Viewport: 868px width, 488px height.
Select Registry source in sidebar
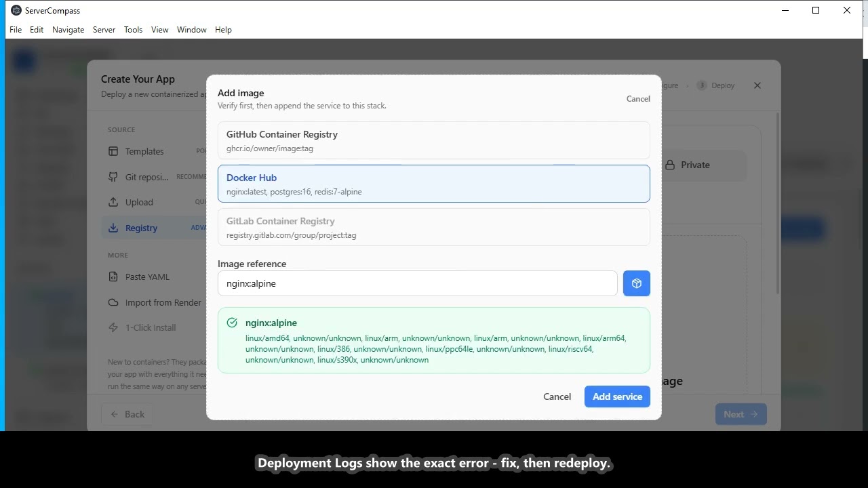click(x=155, y=228)
